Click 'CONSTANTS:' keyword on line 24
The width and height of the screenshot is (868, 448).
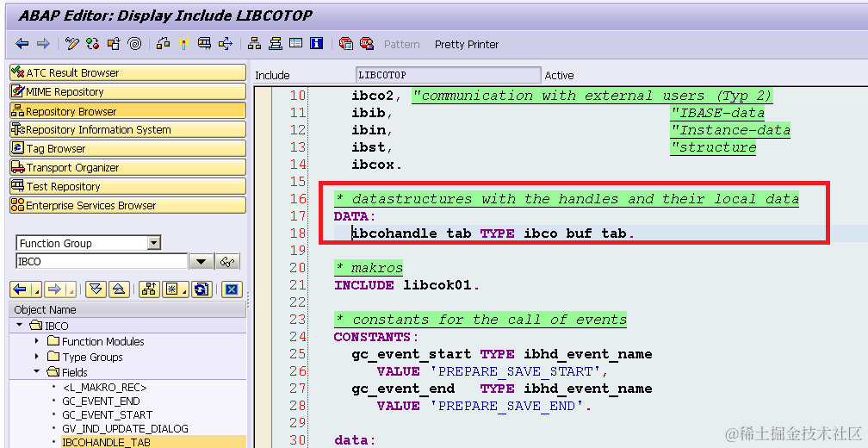[x=375, y=337]
